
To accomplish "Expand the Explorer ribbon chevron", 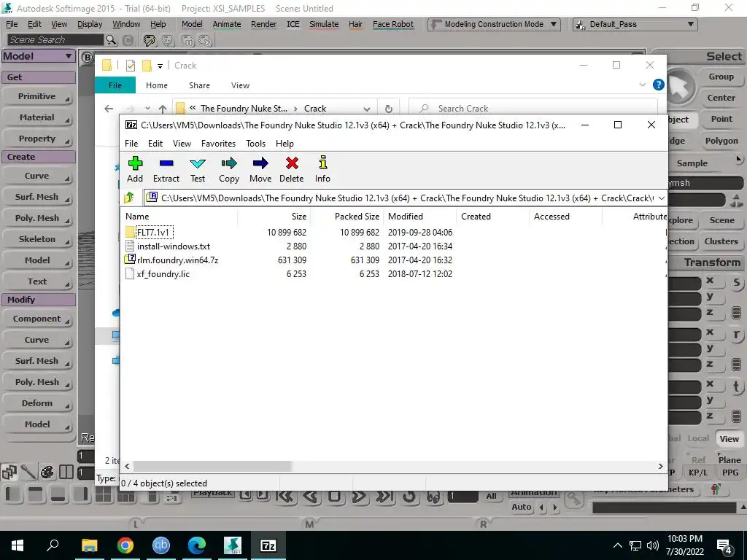I will coord(642,85).
